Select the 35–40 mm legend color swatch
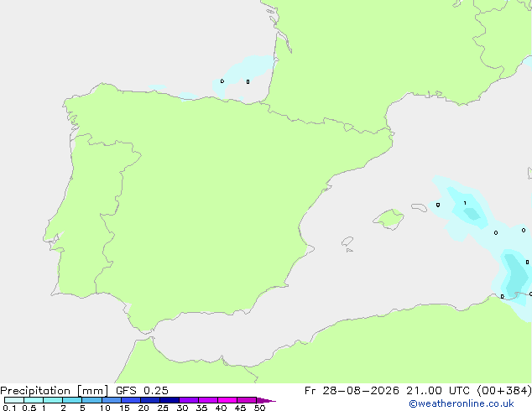The image size is (532, 411). click(x=207, y=400)
